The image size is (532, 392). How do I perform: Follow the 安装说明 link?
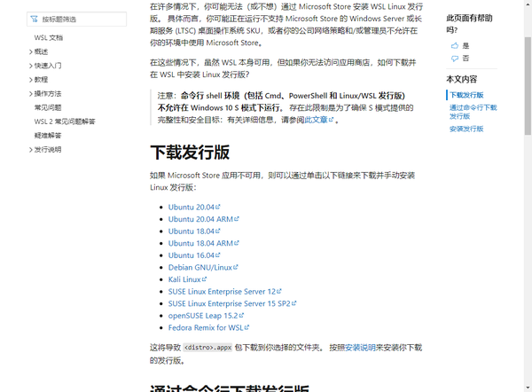pos(360,348)
